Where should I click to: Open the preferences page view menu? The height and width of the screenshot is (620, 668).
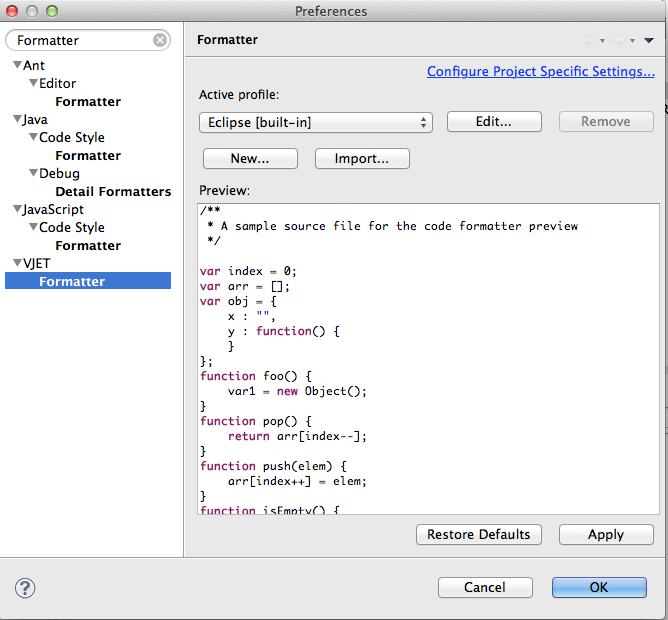click(x=649, y=40)
